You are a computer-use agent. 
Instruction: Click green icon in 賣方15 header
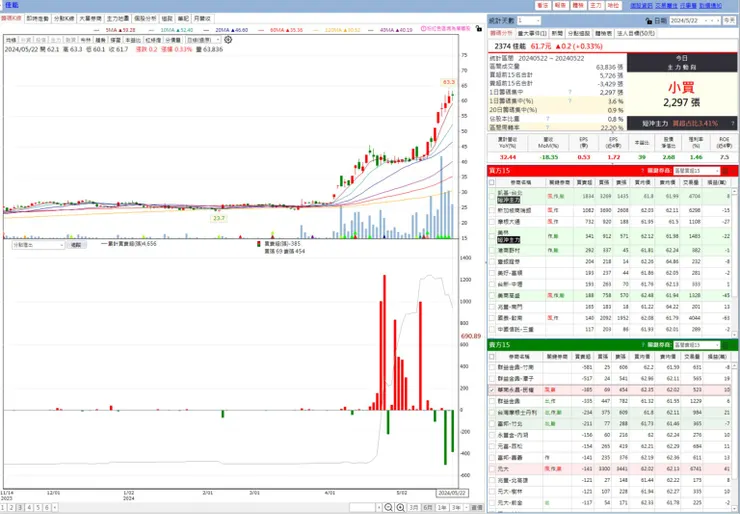pyautogui.click(x=725, y=345)
